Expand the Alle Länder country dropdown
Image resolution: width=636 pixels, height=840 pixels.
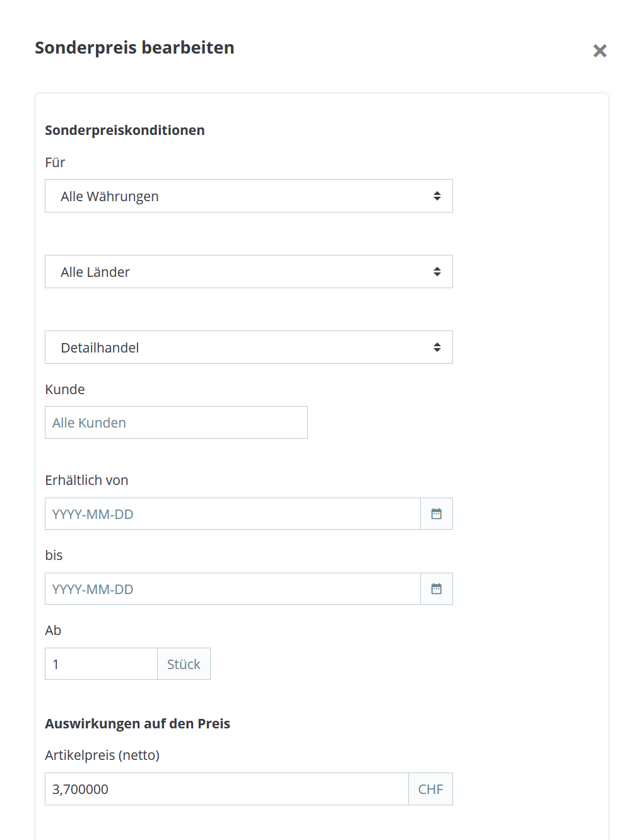(249, 272)
